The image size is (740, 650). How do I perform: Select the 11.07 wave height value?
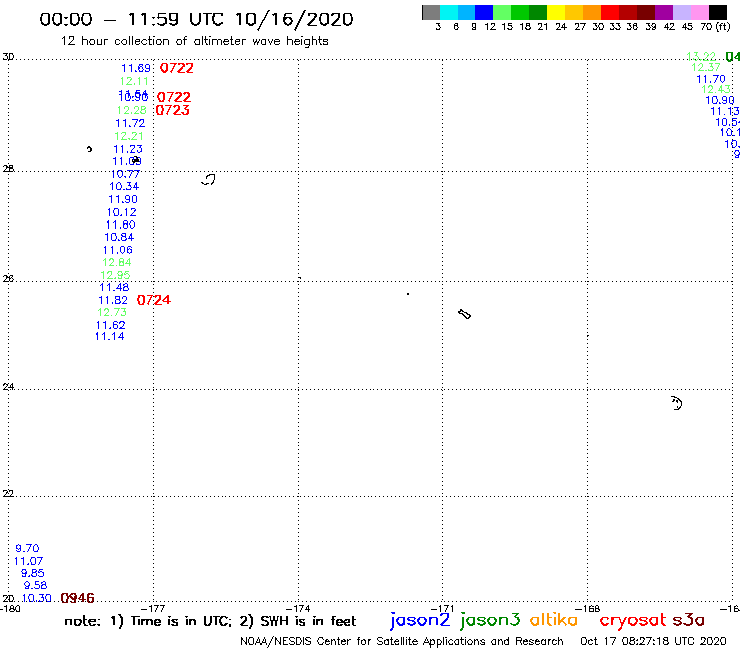pyautogui.click(x=28, y=561)
